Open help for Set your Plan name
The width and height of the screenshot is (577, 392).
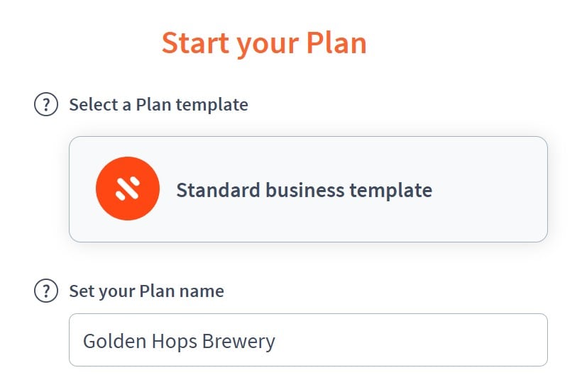46,291
